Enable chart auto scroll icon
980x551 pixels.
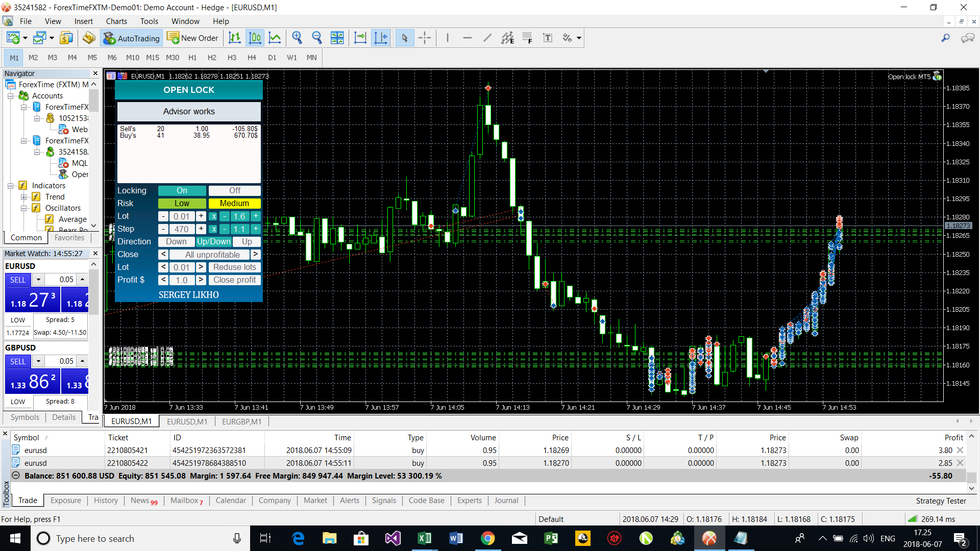360,38
